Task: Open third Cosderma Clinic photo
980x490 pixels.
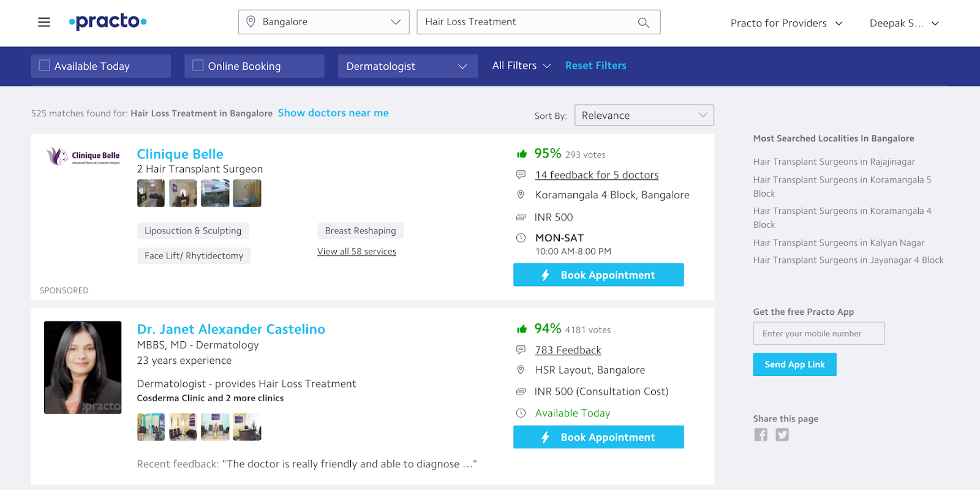Action: click(215, 427)
